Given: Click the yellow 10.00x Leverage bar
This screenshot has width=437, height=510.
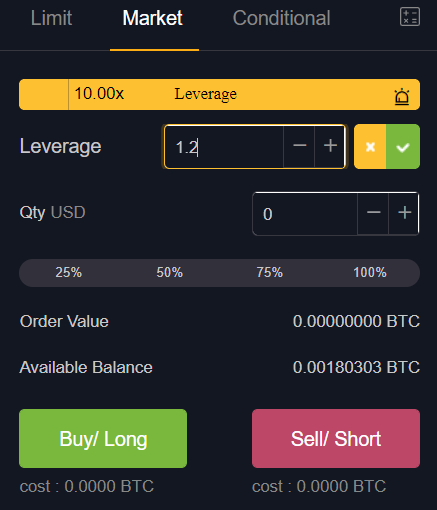Looking at the screenshot, I should (x=219, y=95).
